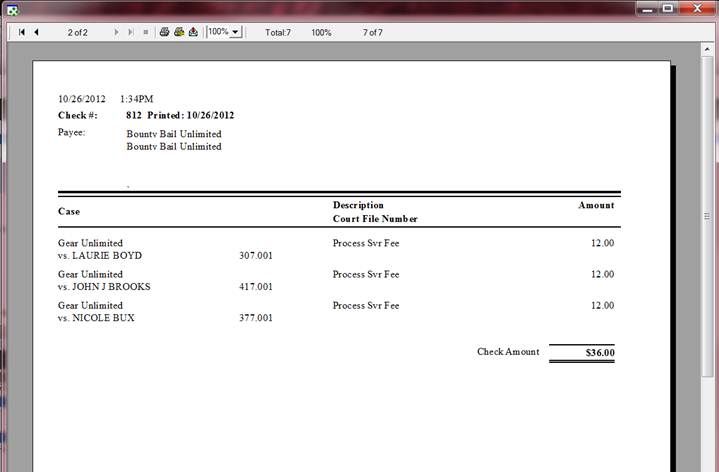The width and height of the screenshot is (719, 472).
Task: Click '7 of 7' record count
Action: pos(372,33)
